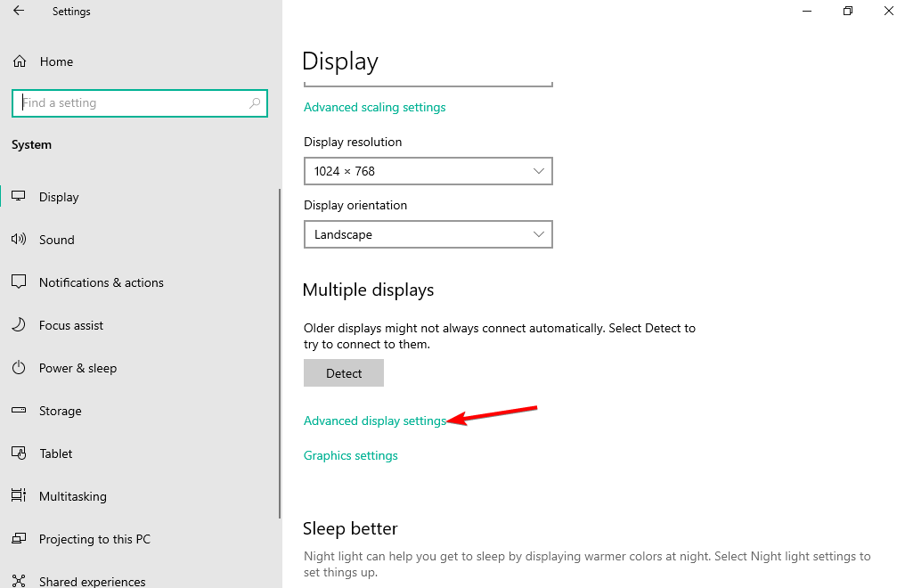905x588 pixels.
Task: Click the Detect button
Action: (x=344, y=372)
